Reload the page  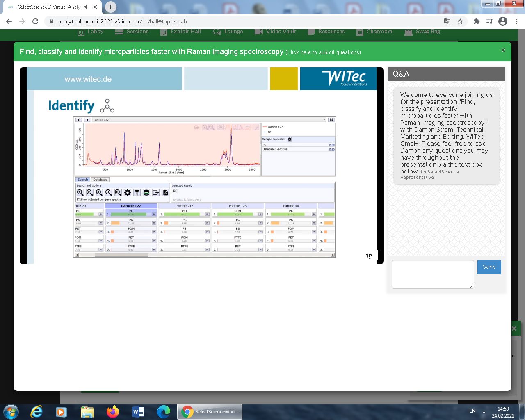coord(35,21)
